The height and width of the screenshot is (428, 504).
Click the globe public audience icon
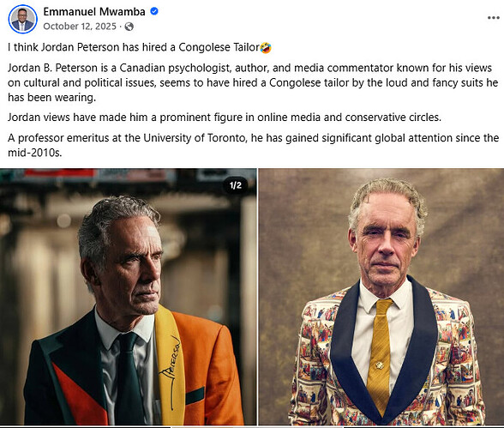coord(129,27)
